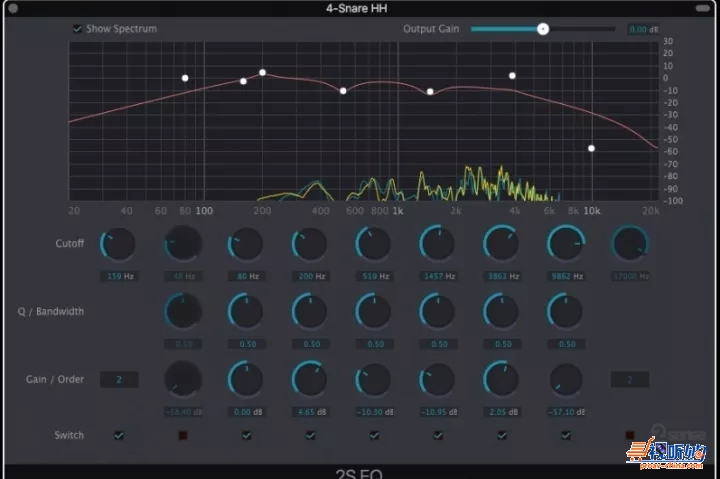The image size is (720, 479).
Task: Toggle the switch for the 200 Hz band
Action: click(x=310, y=435)
